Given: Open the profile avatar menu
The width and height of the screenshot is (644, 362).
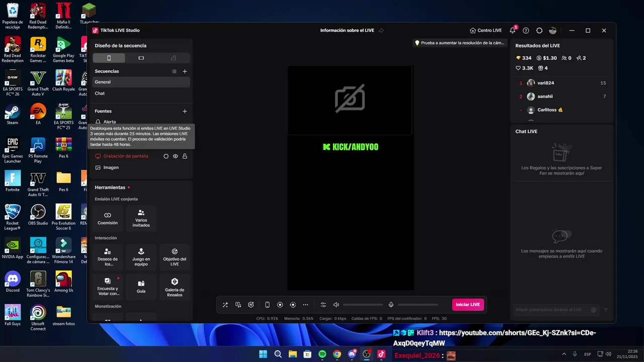Looking at the screenshot, I should (552, 31).
